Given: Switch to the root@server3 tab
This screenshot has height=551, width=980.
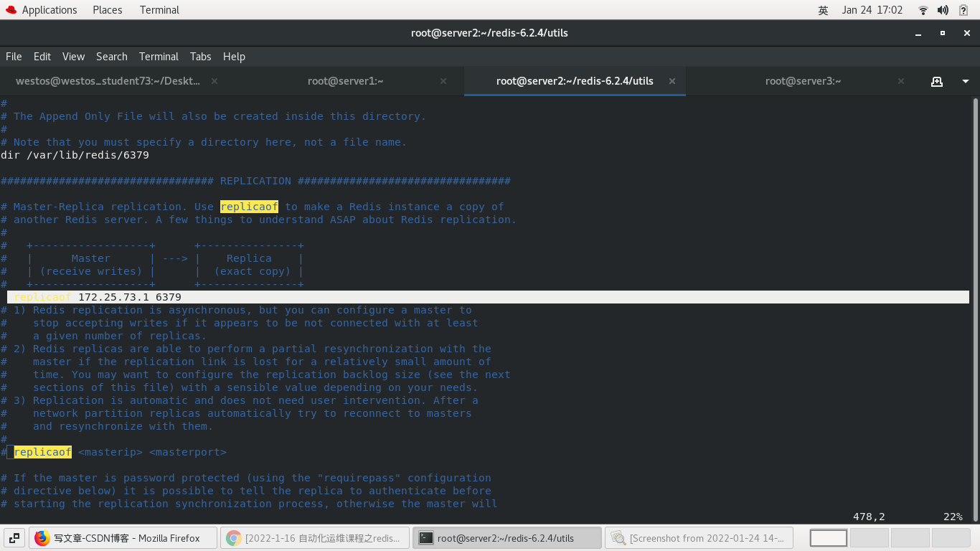Looking at the screenshot, I should (x=804, y=81).
